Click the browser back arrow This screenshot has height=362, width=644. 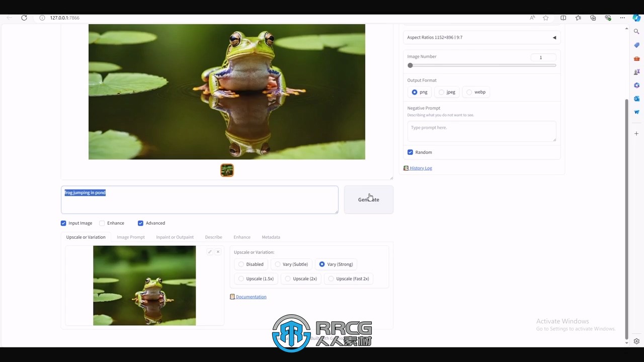[x=9, y=18]
